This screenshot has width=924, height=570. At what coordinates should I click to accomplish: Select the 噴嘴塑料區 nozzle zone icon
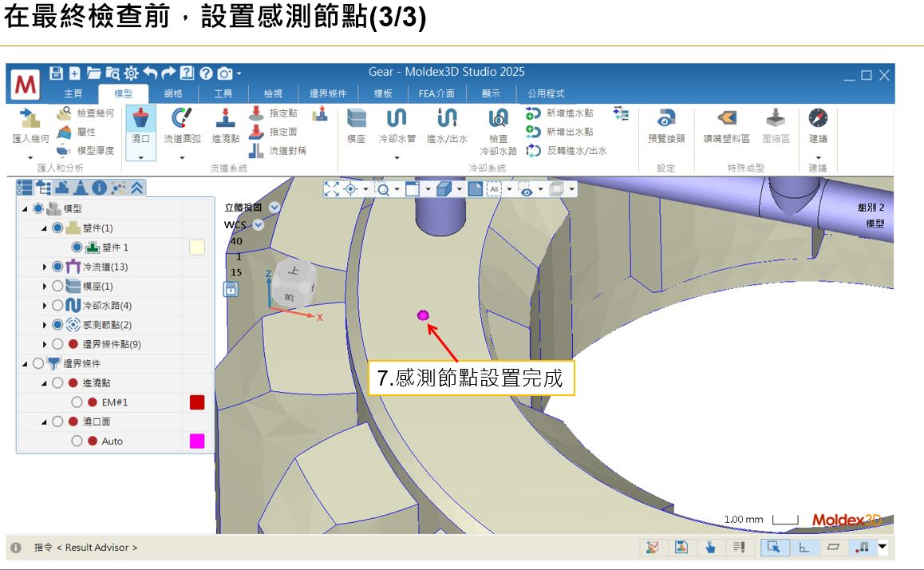726,120
